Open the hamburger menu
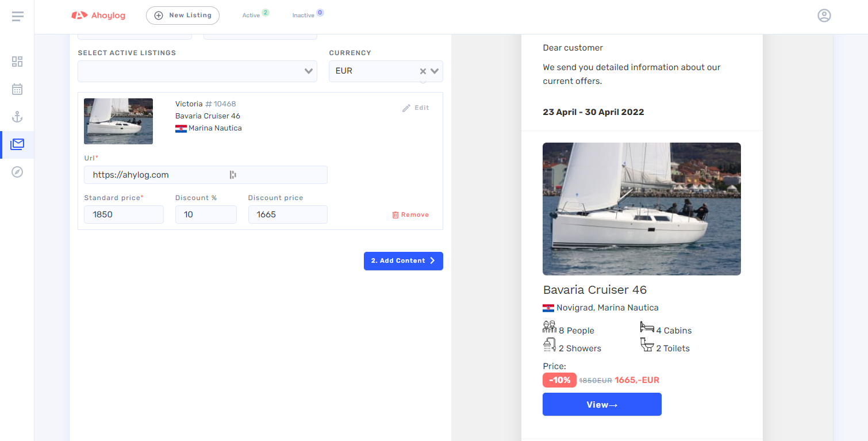The image size is (868, 441). click(x=17, y=16)
